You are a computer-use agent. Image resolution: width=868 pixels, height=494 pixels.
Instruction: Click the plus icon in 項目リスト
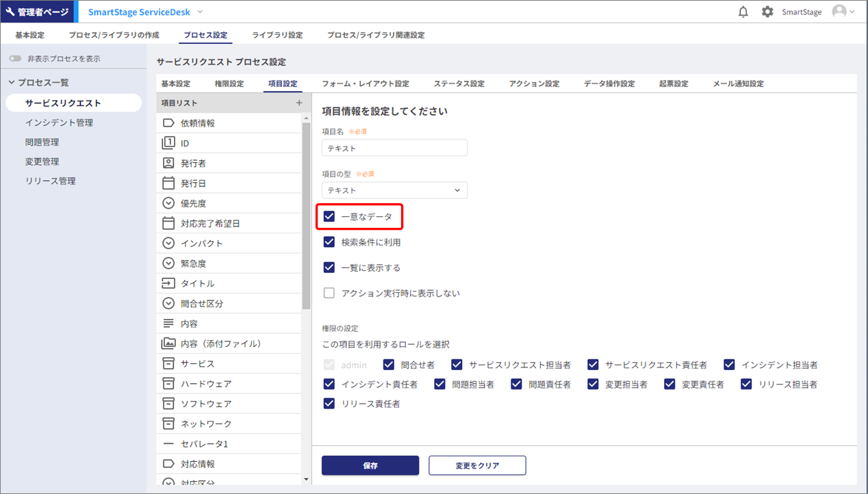(x=298, y=103)
